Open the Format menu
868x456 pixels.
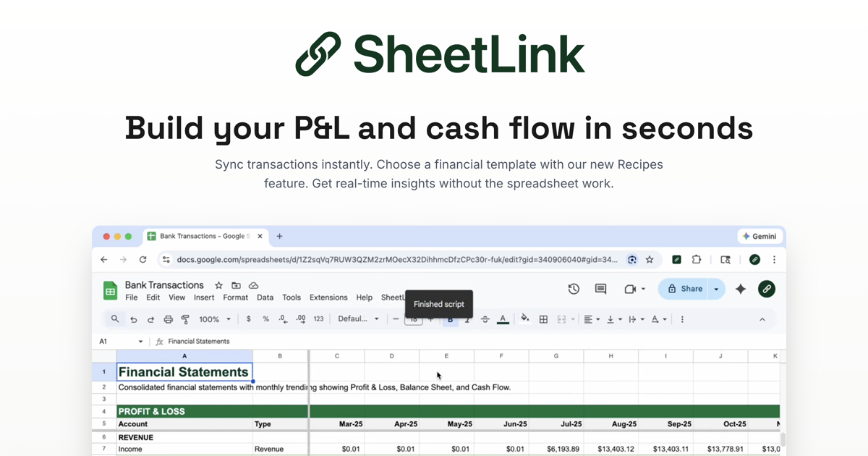tap(235, 297)
